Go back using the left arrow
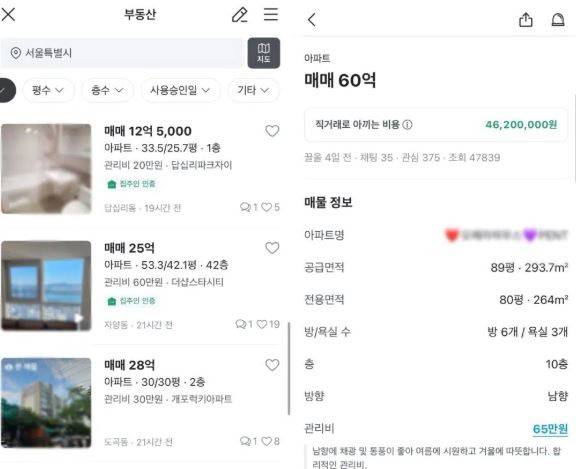Viewport: 576px width, 469px height. [x=312, y=20]
